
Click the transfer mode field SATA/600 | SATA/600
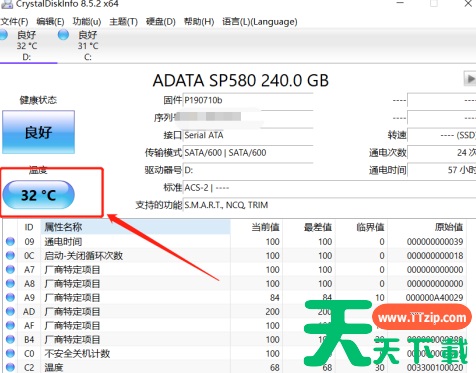248,153
